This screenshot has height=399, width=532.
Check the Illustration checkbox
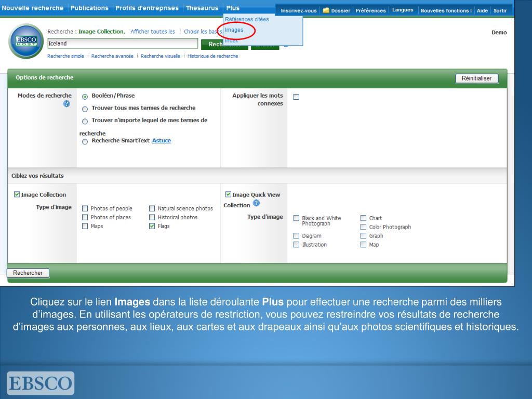tap(296, 244)
